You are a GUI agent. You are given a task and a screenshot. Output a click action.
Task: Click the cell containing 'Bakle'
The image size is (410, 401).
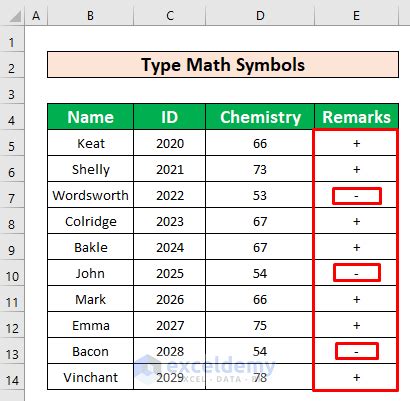coord(90,247)
